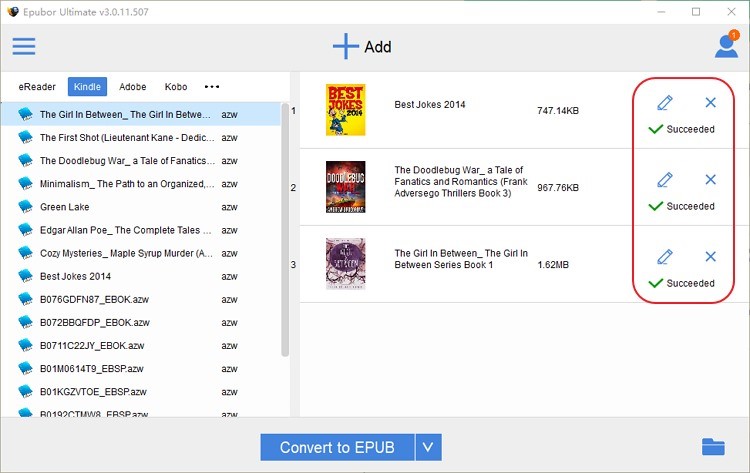The height and width of the screenshot is (473, 750).
Task: Switch to the Adobe tab
Action: pos(132,87)
